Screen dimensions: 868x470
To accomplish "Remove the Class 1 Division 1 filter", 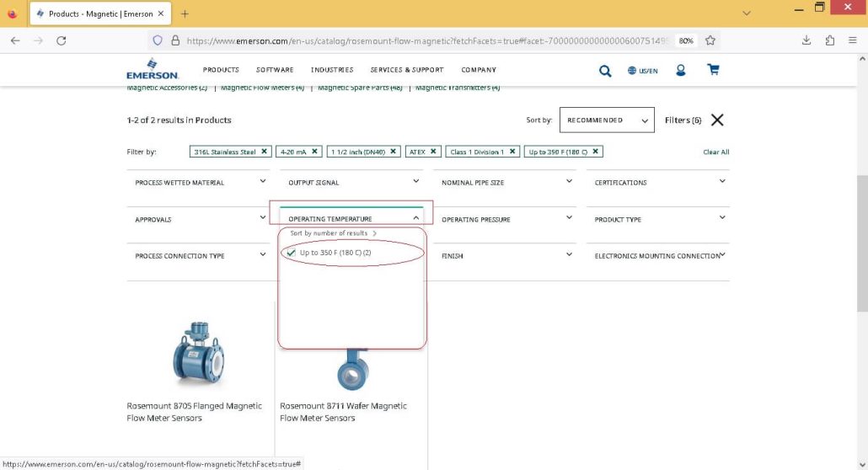I will tap(512, 151).
